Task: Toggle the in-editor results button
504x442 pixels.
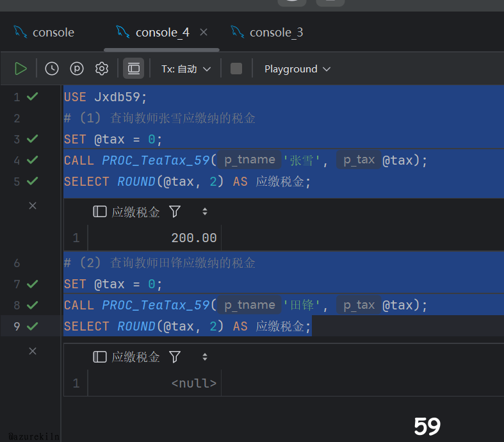Action: coord(133,69)
